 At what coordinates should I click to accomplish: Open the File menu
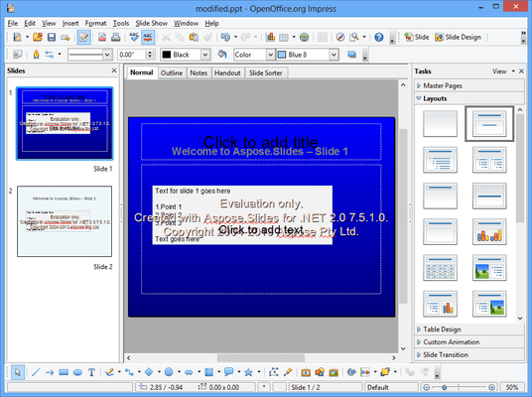pos(13,23)
